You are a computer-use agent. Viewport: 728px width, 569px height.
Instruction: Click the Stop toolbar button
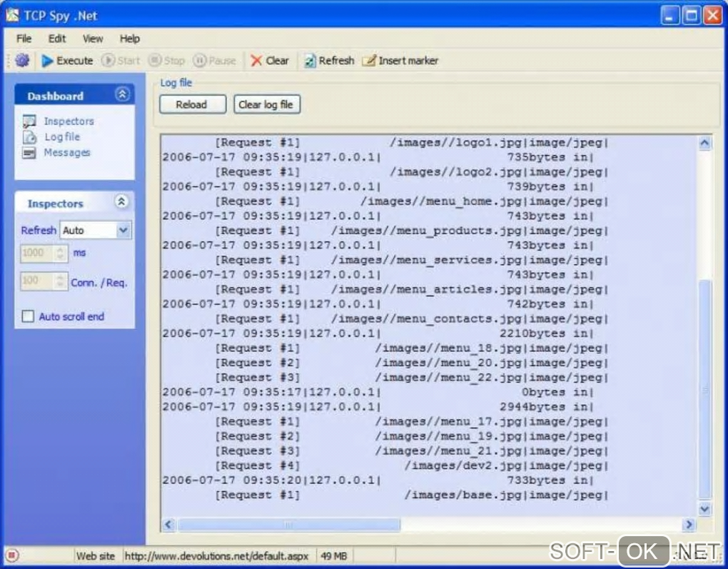(167, 61)
